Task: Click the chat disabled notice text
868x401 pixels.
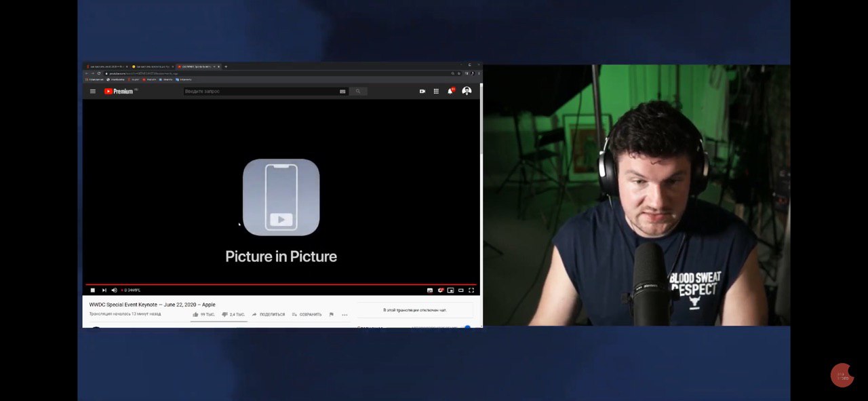Action: [415, 310]
